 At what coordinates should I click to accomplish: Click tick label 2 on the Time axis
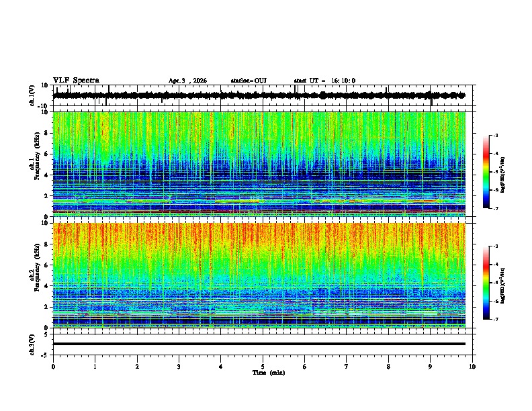[137, 367]
